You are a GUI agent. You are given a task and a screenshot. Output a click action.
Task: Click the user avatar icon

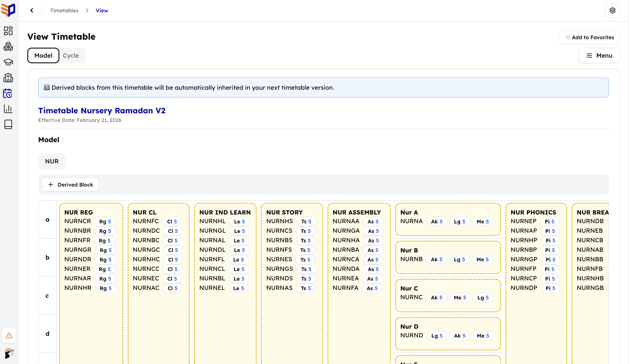pyautogui.click(x=9, y=354)
